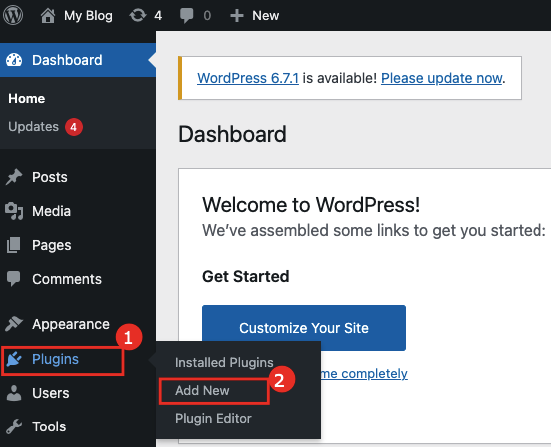The height and width of the screenshot is (447, 551).
Task: Click the Posts pushpin icon
Action: point(14,177)
